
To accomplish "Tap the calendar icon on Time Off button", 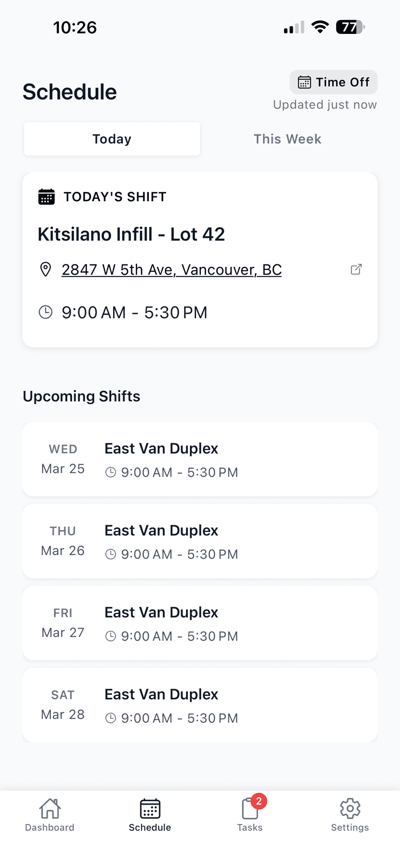I will (x=304, y=82).
